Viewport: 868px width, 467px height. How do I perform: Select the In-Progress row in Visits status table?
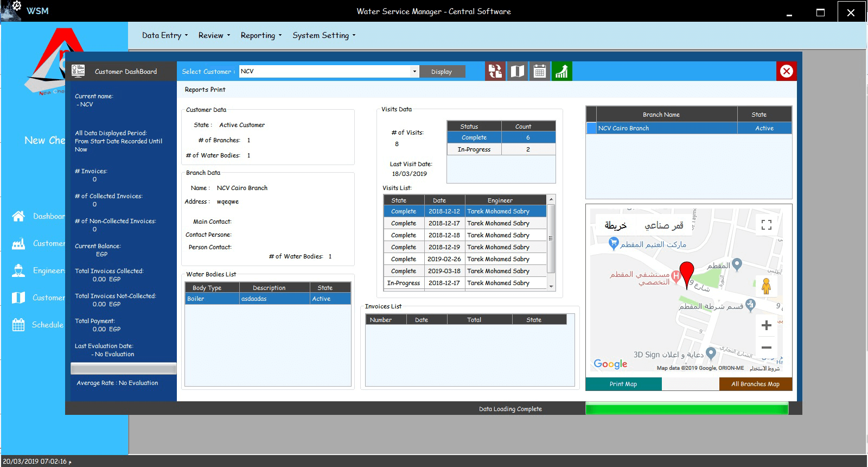tap(474, 149)
